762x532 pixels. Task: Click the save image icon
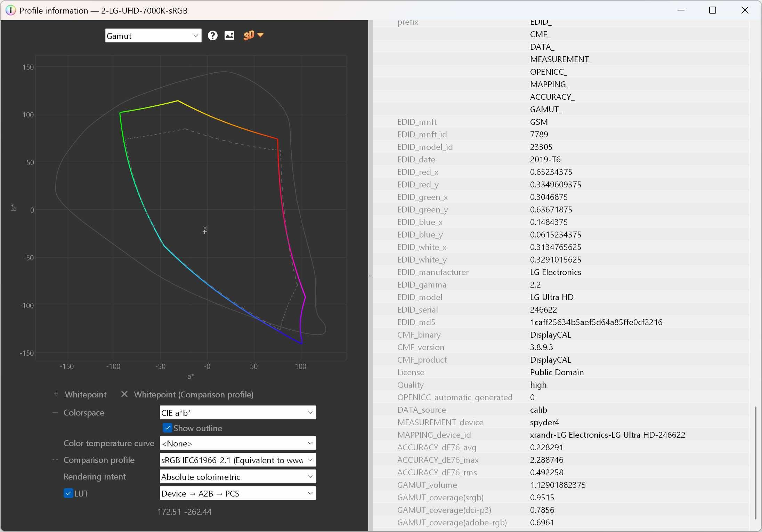pos(229,35)
